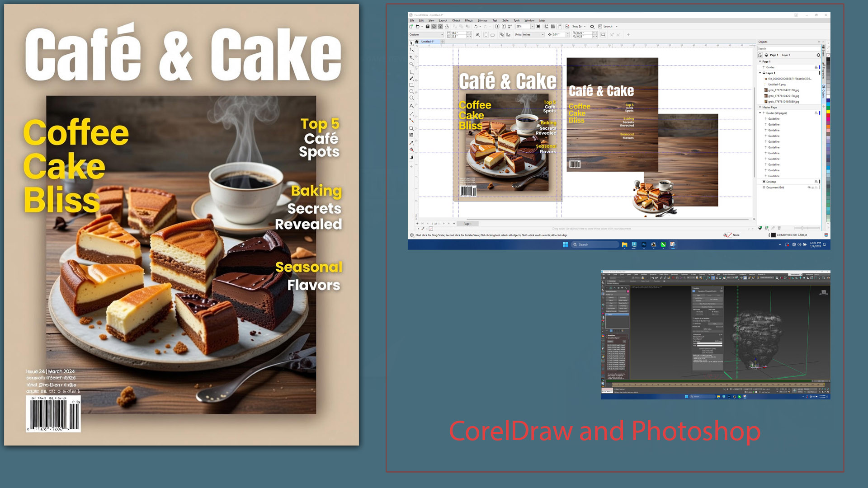Viewport: 868px width, 488px height.
Task: Toggle Document Grid visibility eye
Action: pyautogui.click(x=809, y=188)
